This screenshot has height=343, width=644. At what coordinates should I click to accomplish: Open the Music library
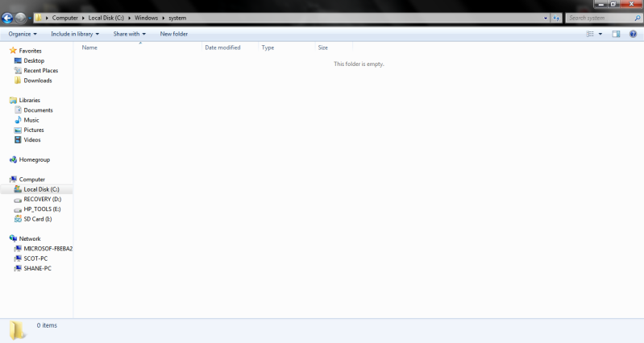click(x=31, y=120)
